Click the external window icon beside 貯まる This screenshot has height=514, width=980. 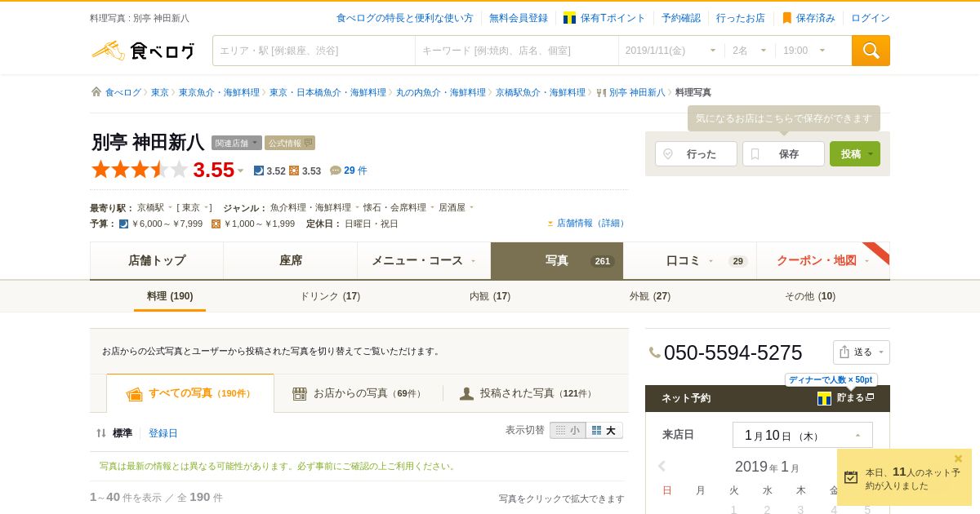(x=870, y=397)
